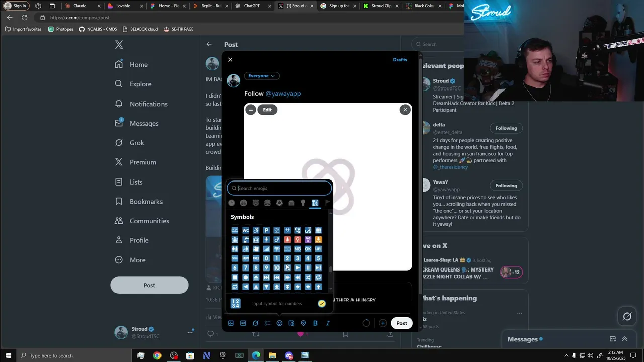This screenshot has width=644, height=362.
Task: Switch to Animals & nature emoji category
Action: [x=256, y=203]
